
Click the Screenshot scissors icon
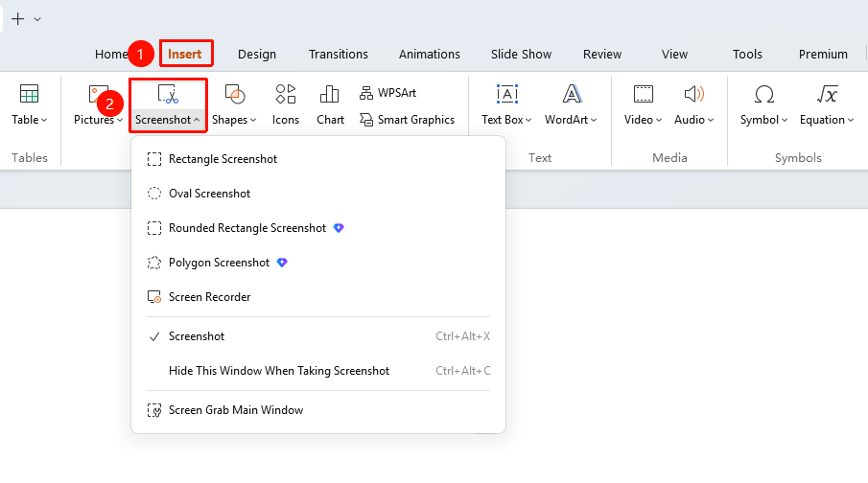pyautogui.click(x=168, y=94)
